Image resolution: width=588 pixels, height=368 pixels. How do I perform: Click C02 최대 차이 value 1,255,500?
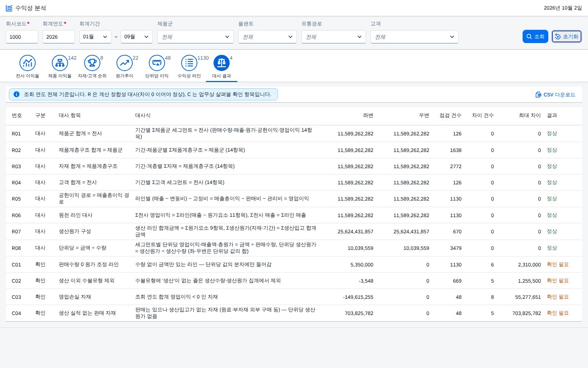pos(530,281)
